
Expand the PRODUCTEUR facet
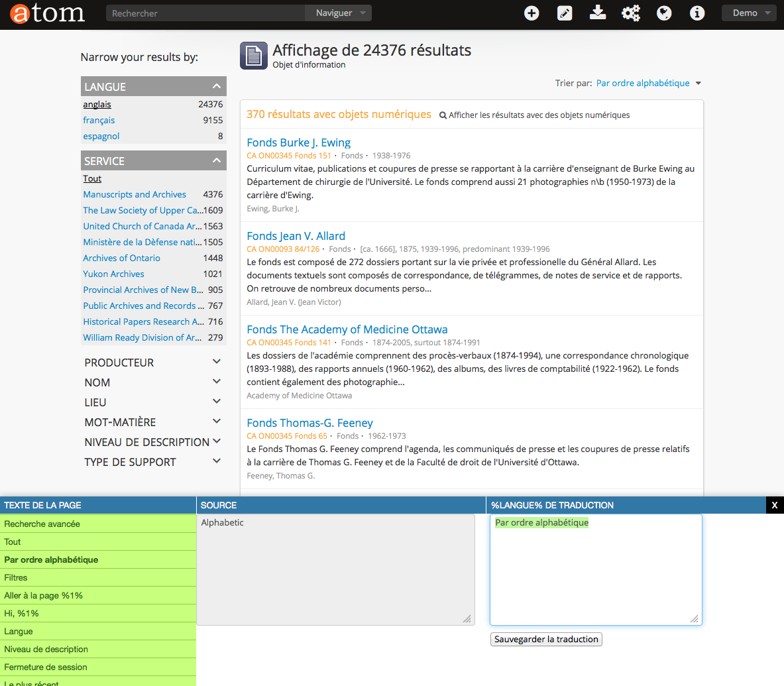216,362
